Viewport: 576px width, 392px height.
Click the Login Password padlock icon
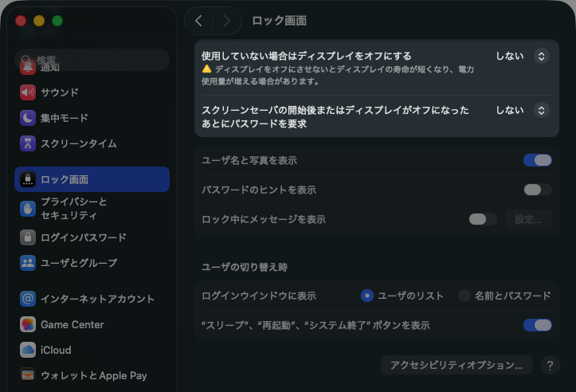click(28, 237)
